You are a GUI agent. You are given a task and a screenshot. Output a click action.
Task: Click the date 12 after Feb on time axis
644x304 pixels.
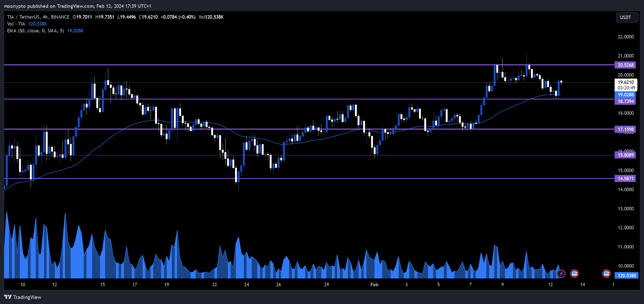[551, 285]
